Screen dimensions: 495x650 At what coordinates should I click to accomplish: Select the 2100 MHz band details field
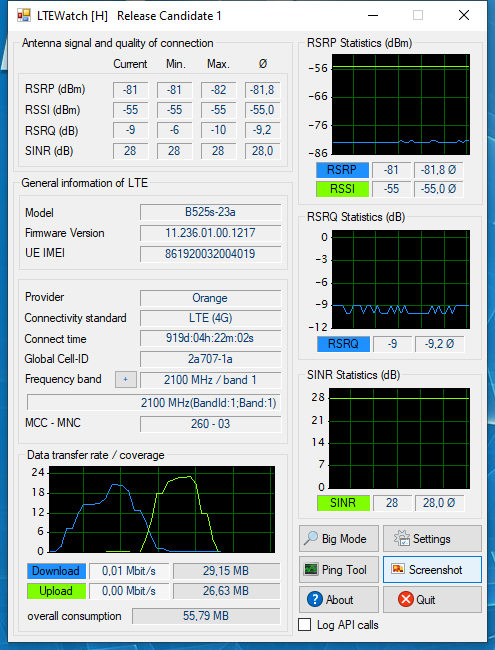point(154,403)
